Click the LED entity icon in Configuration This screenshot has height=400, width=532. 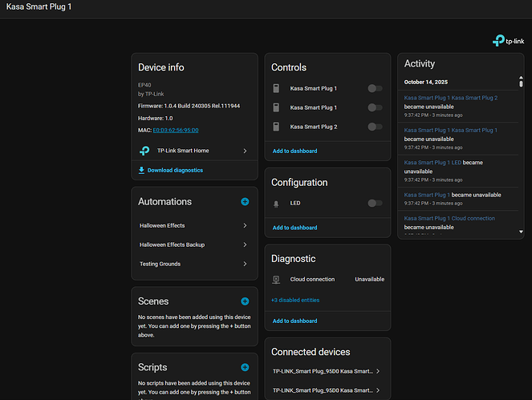click(276, 204)
